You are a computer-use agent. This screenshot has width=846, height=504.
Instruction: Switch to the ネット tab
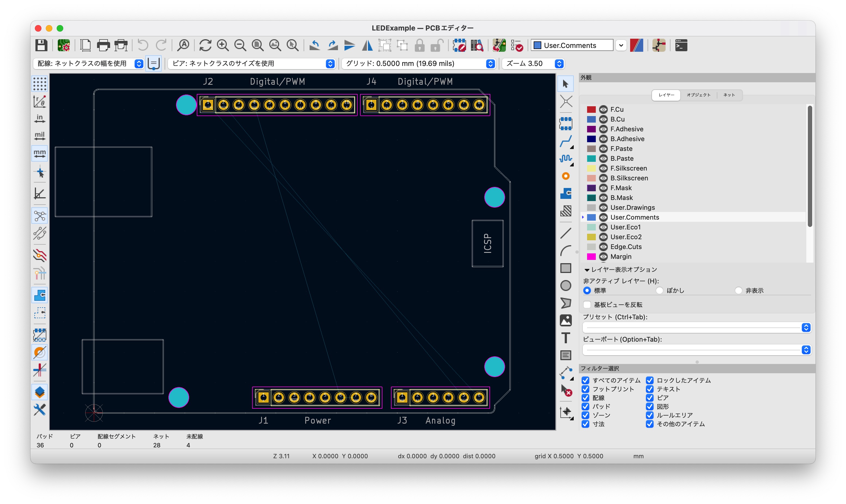pos(729,95)
